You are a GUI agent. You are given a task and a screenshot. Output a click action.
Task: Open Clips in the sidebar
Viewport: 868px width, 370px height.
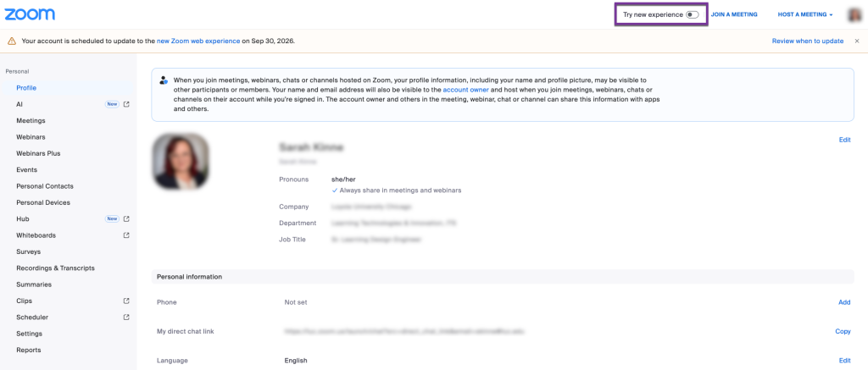25,301
